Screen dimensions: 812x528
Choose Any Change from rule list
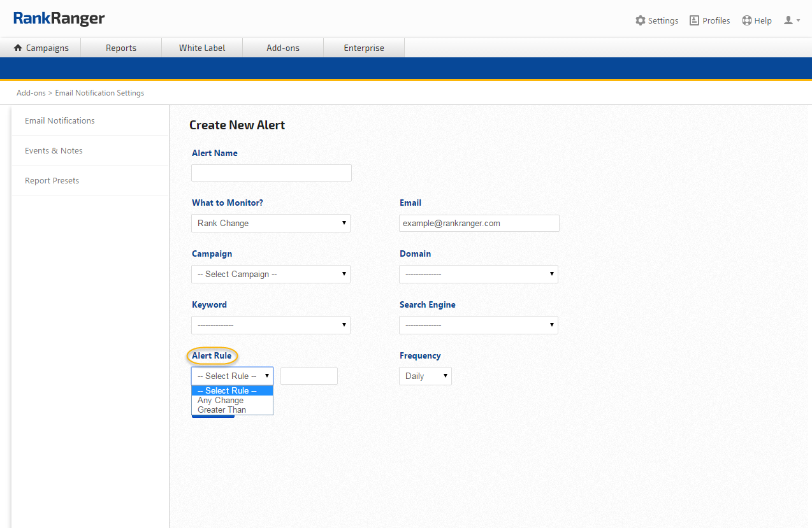(221, 401)
